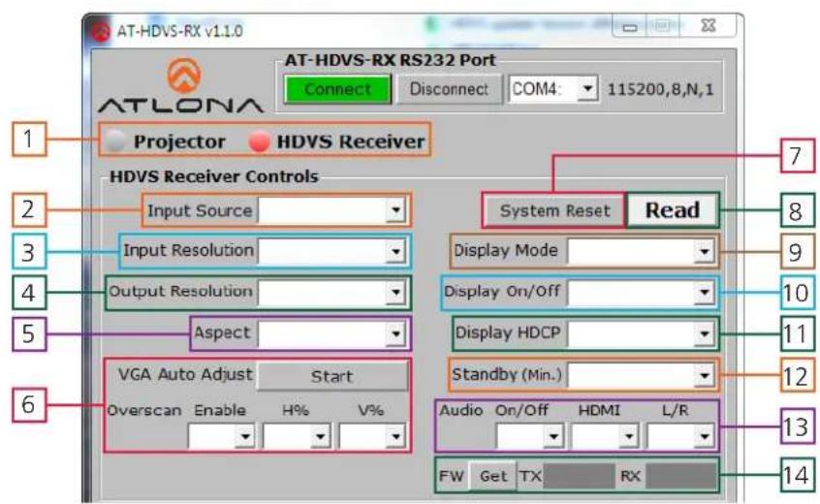The image size is (820, 504).
Task: Click the AT-HDVS-RX RS232 Port label
Action: coord(390,60)
